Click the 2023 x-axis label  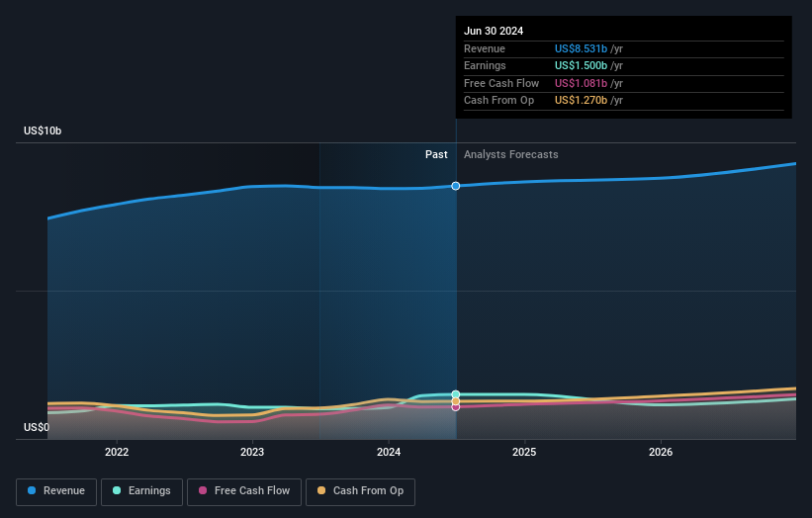[x=252, y=452]
